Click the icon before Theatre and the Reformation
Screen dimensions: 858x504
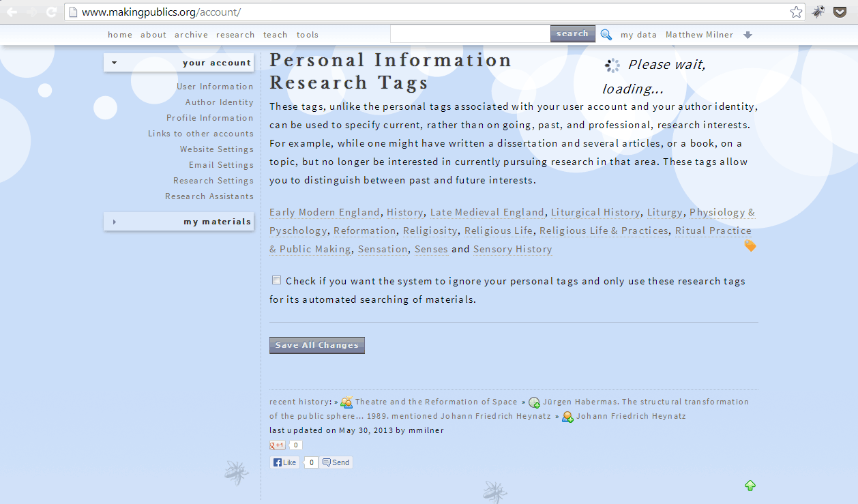346,402
